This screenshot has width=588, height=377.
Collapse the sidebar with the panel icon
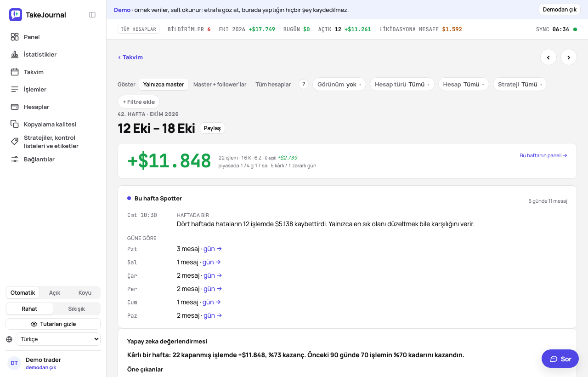point(92,15)
